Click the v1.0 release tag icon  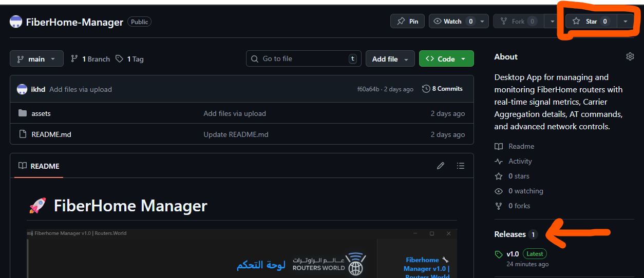coord(499,254)
